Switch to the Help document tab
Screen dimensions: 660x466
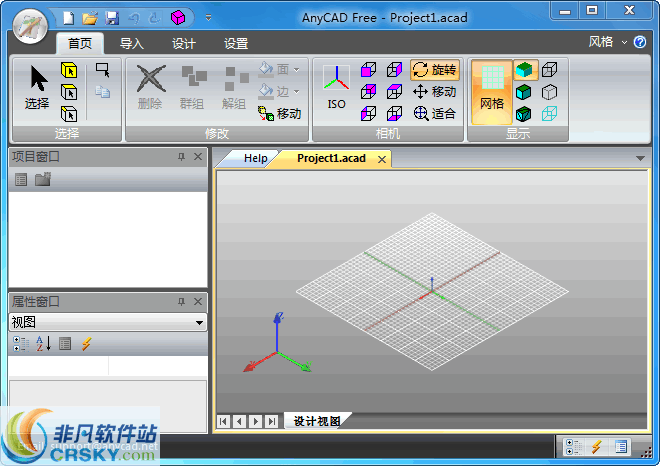pos(254,158)
